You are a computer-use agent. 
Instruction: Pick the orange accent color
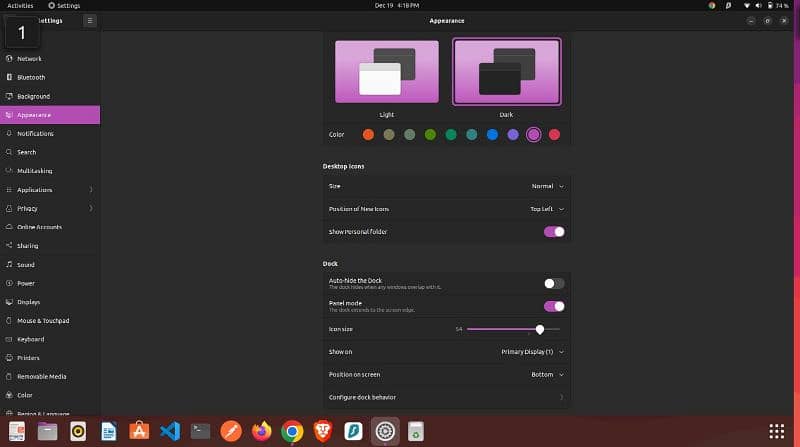pos(368,134)
